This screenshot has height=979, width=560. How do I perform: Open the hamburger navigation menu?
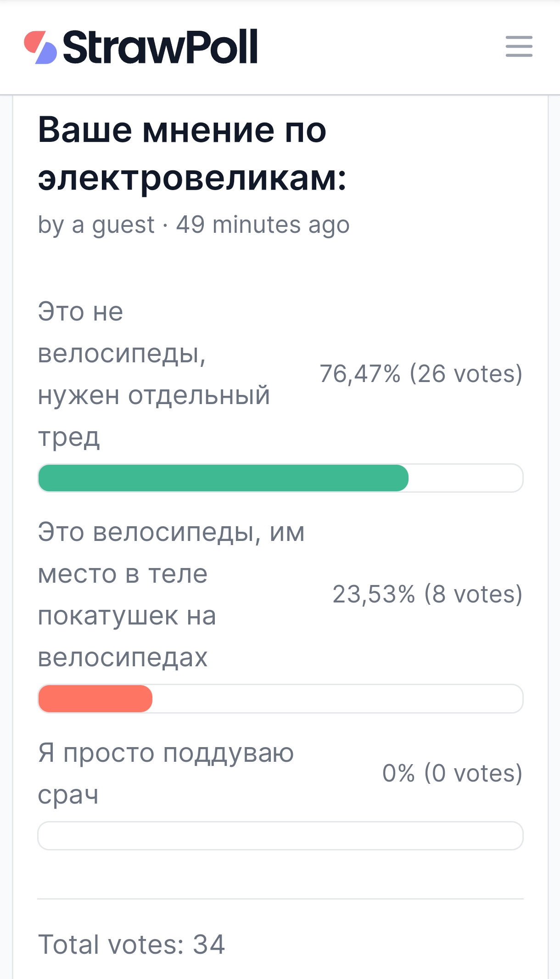(519, 46)
